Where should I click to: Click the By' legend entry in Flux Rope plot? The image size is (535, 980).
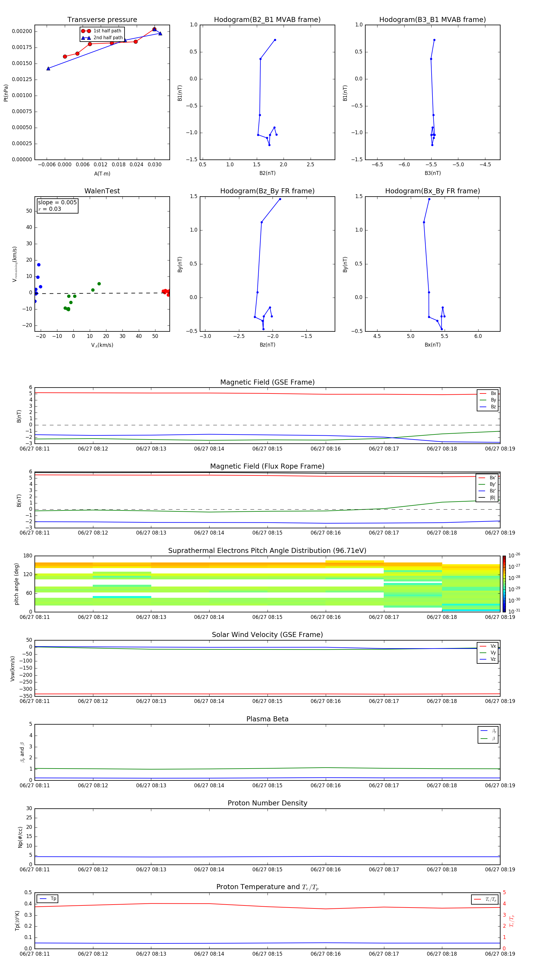(x=487, y=484)
